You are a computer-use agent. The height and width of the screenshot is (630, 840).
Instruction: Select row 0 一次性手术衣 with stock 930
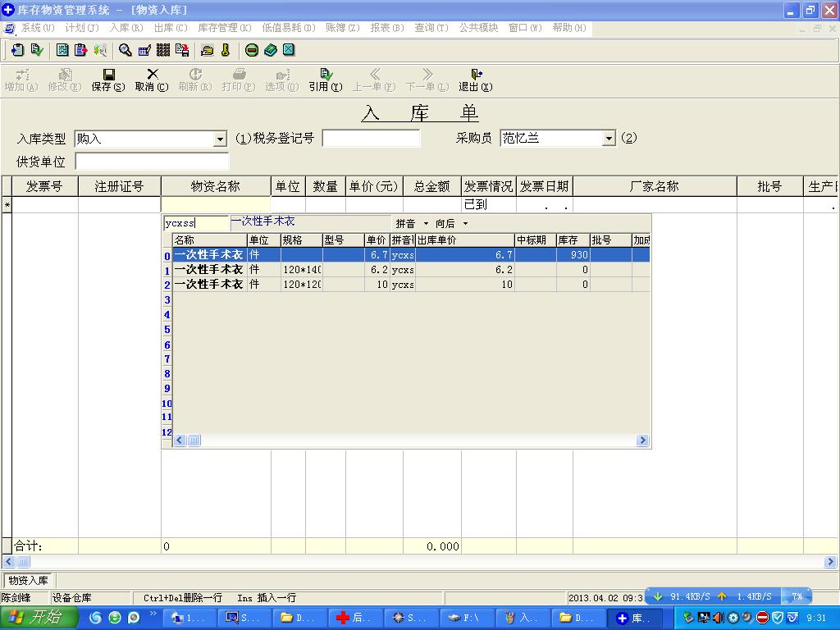pyautogui.click(x=412, y=255)
